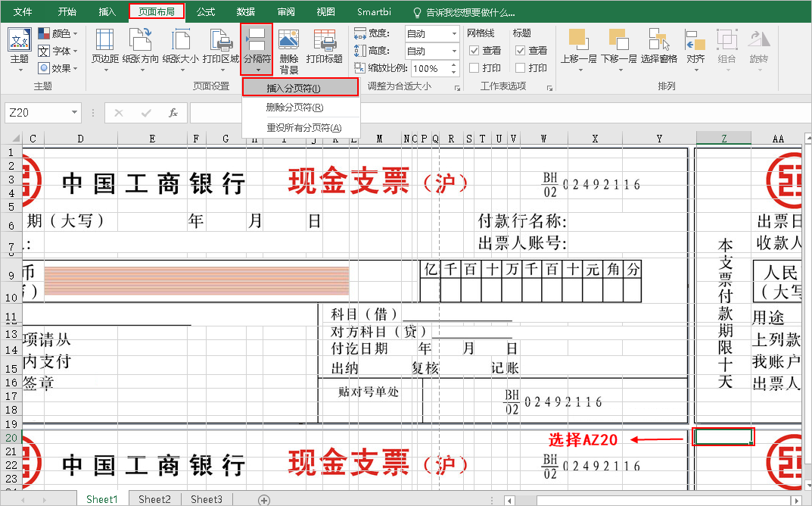Click inside the formula bar

coord(499,113)
